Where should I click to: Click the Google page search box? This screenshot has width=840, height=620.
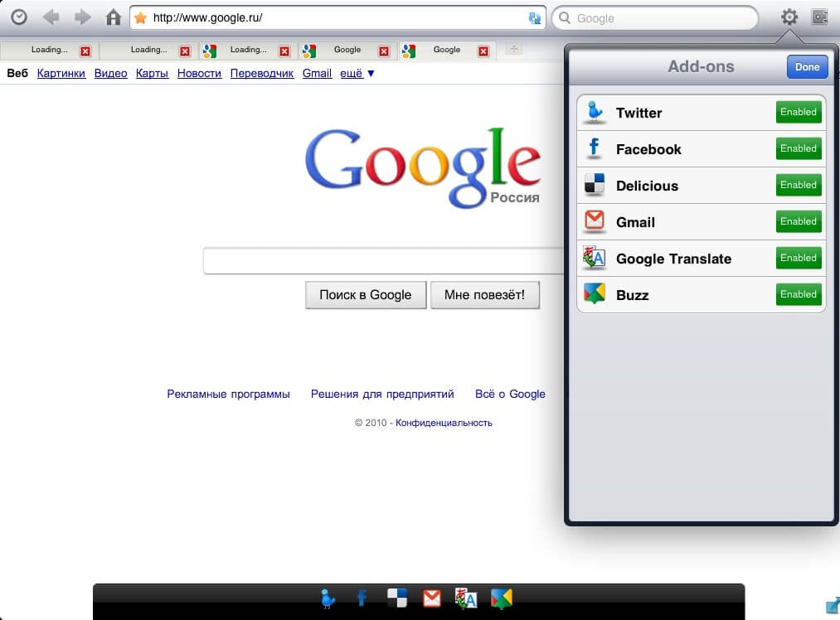pyautogui.click(x=384, y=261)
